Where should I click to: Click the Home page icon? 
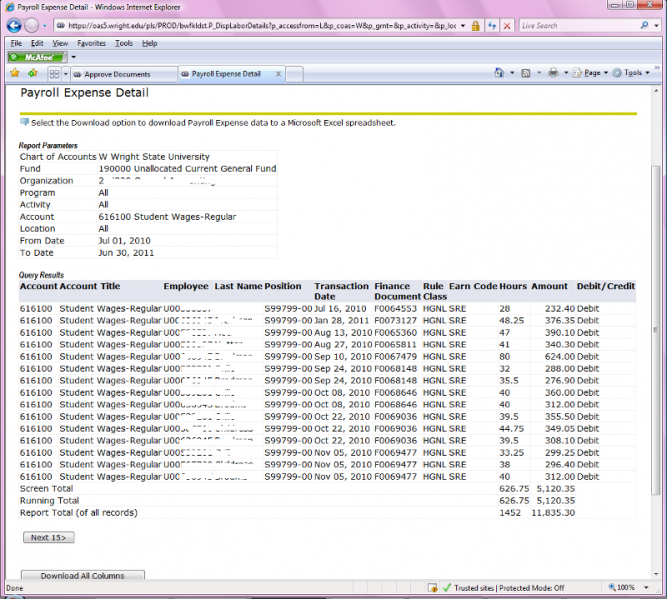[x=499, y=73]
